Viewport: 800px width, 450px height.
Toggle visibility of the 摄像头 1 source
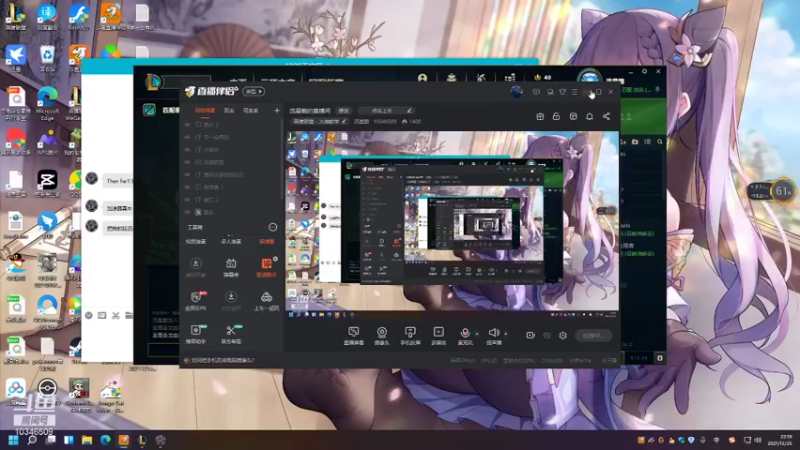(187, 187)
